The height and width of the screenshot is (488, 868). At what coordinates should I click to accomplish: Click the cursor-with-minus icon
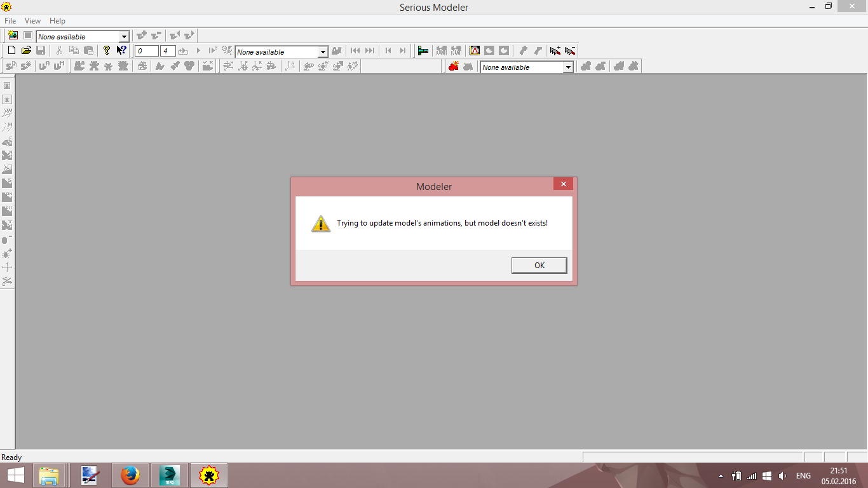click(570, 51)
